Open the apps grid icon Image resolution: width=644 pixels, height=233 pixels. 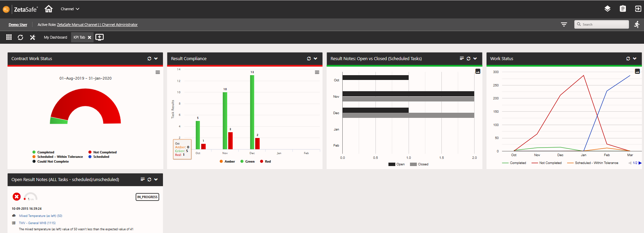pyautogui.click(x=9, y=37)
